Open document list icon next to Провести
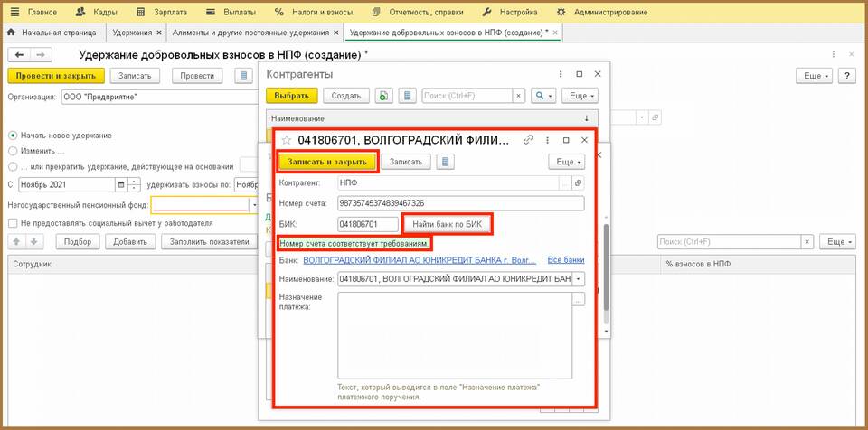 pyautogui.click(x=242, y=76)
